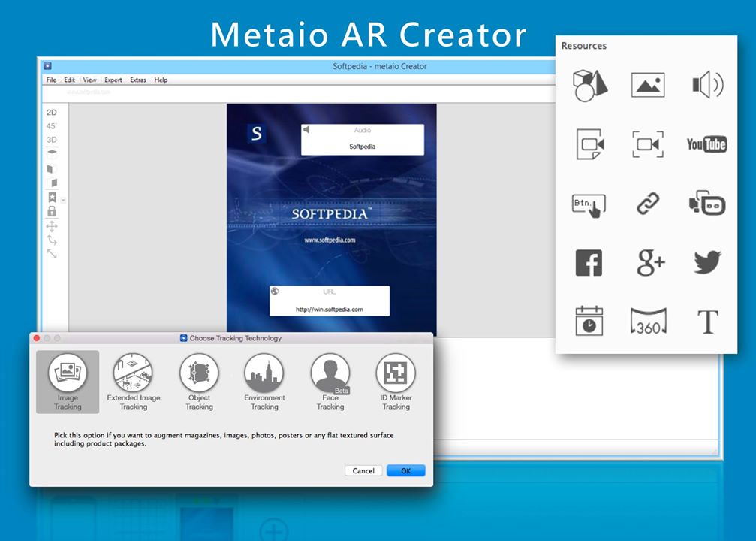Cancel the tracking technology dialog

point(363,470)
